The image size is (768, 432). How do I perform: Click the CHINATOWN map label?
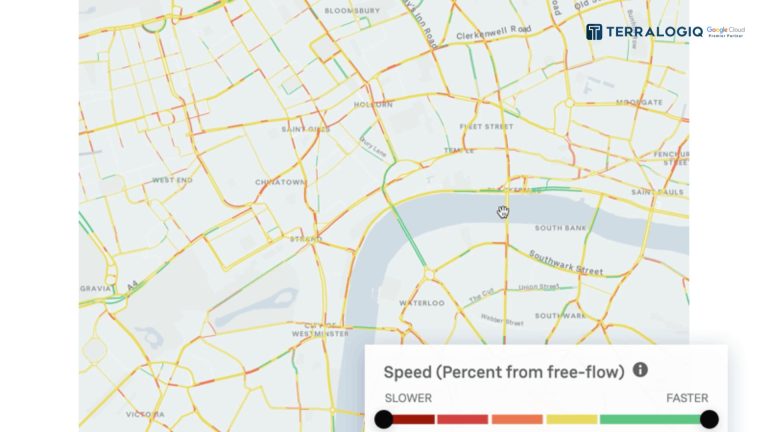[281, 182]
